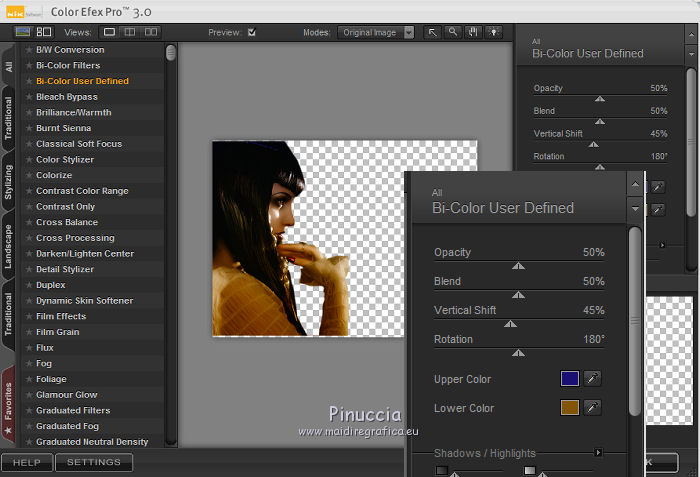Select the Contrast Color Range filter
Image resolution: width=700 pixels, height=477 pixels.
coord(82,191)
